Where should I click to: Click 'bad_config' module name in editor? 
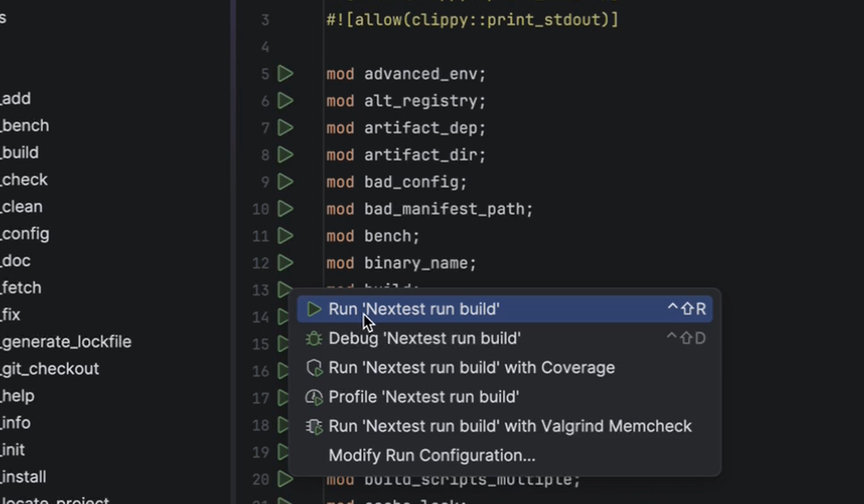pos(411,182)
